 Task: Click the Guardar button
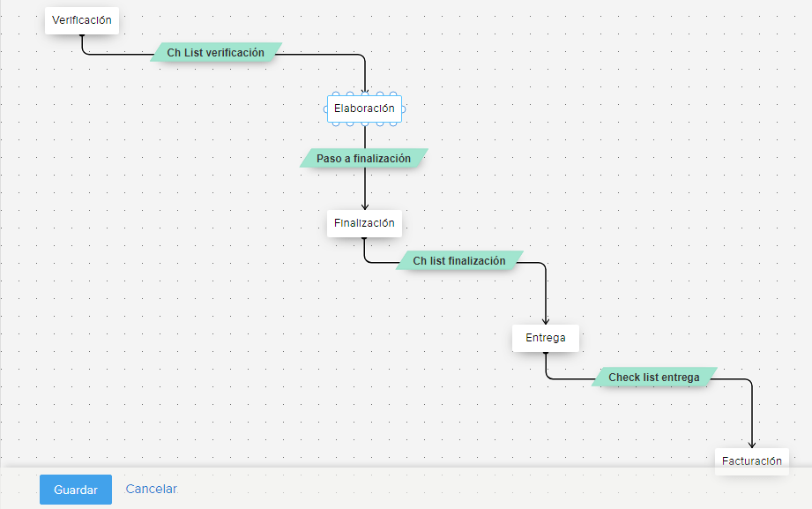coord(75,490)
